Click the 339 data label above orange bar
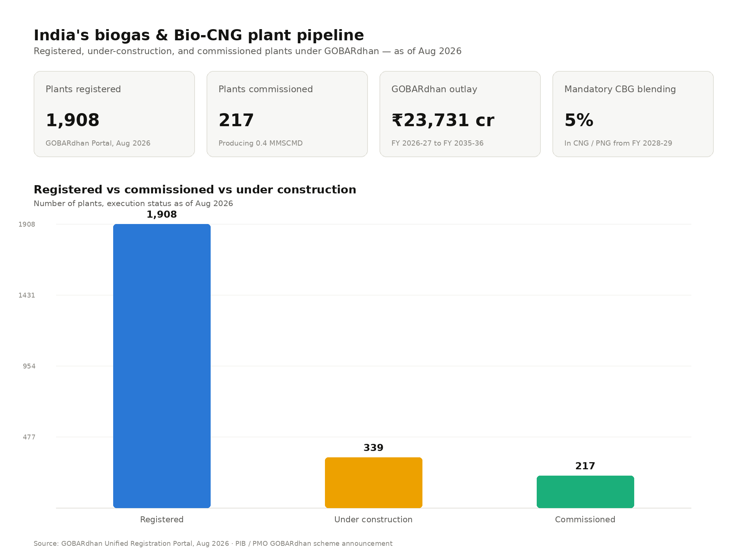The image size is (747, 560). (x=373, y=448)
